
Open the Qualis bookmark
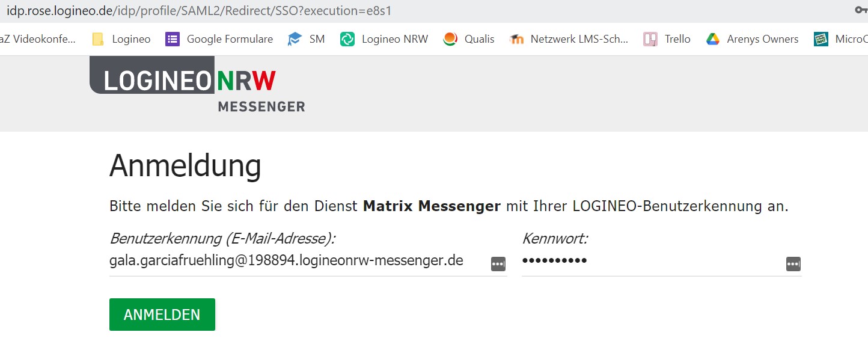click(469, 39)
